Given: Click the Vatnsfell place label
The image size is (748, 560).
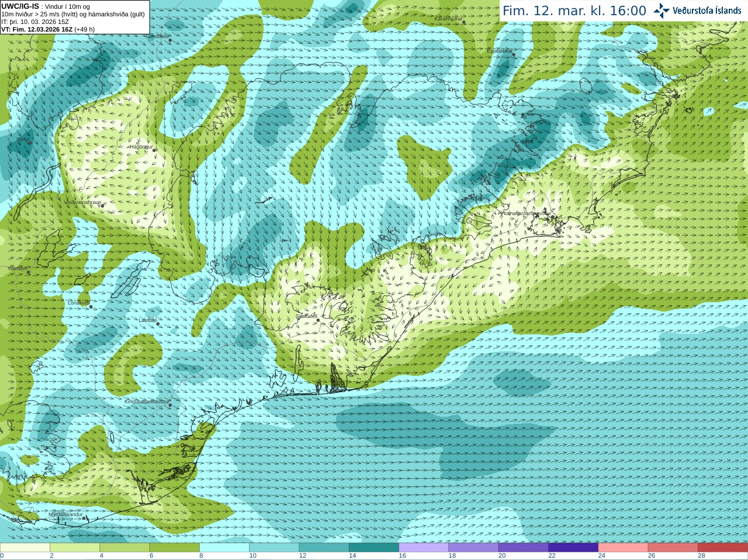Looking at the screenshot, I should pyautogui.click(x=18, y=268).
